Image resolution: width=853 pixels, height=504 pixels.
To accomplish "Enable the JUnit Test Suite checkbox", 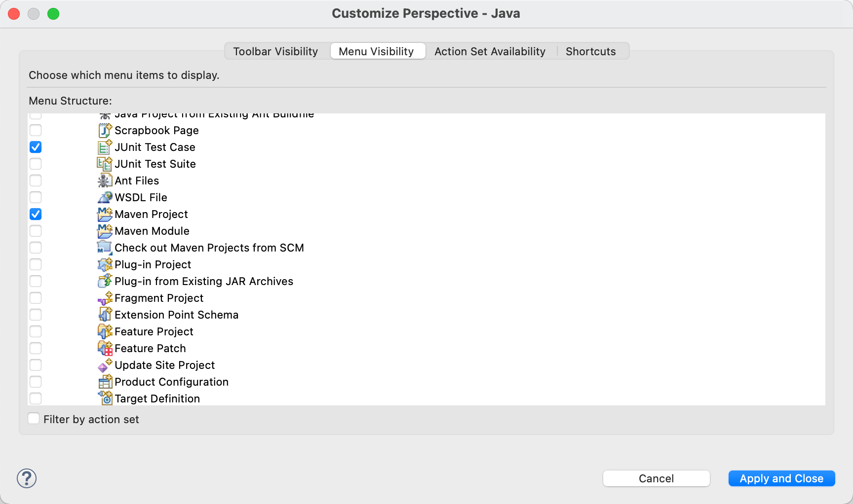I will (x=36, y=164).
